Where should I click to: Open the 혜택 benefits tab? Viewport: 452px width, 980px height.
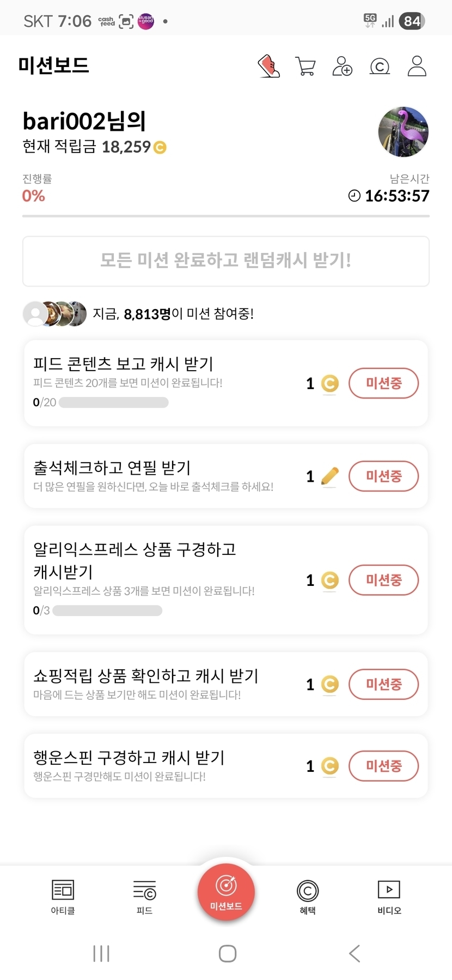click(308, 897)
